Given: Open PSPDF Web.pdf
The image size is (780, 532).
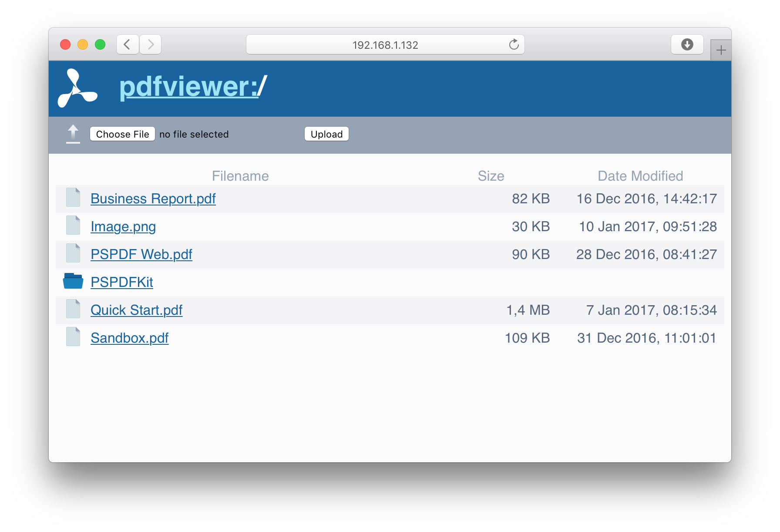Looking at the screenshot, I should click(141, 254).
